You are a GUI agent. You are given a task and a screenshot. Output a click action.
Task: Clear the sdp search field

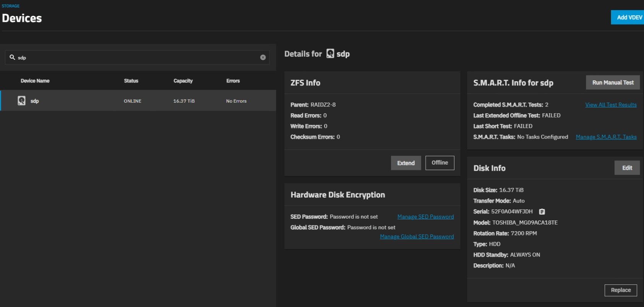(263, 57)
